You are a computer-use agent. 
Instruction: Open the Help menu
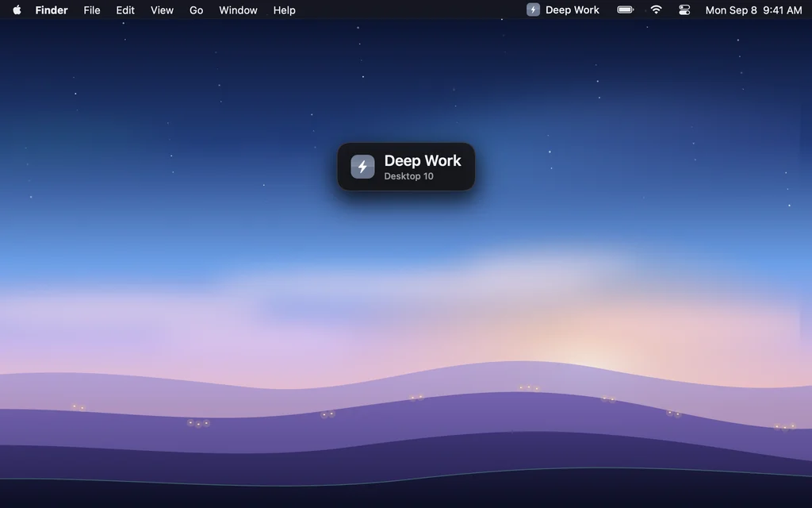285,10
